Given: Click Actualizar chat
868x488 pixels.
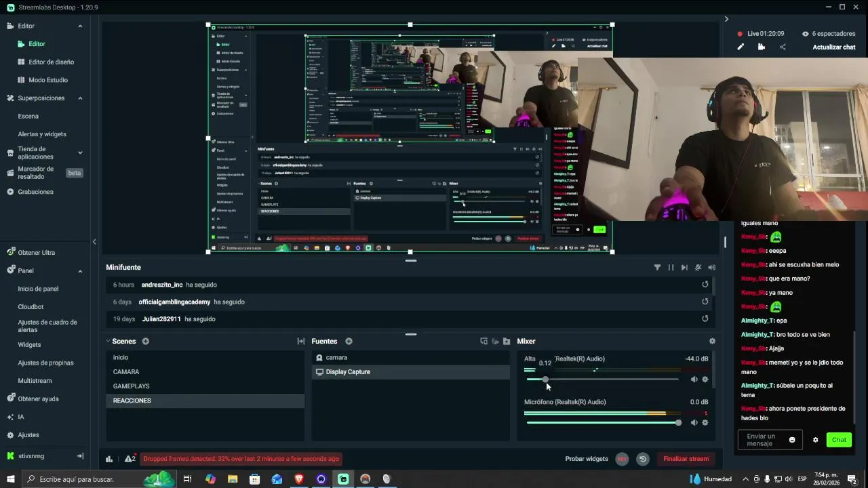Looking at the screenshot, I should pos(834,47).
